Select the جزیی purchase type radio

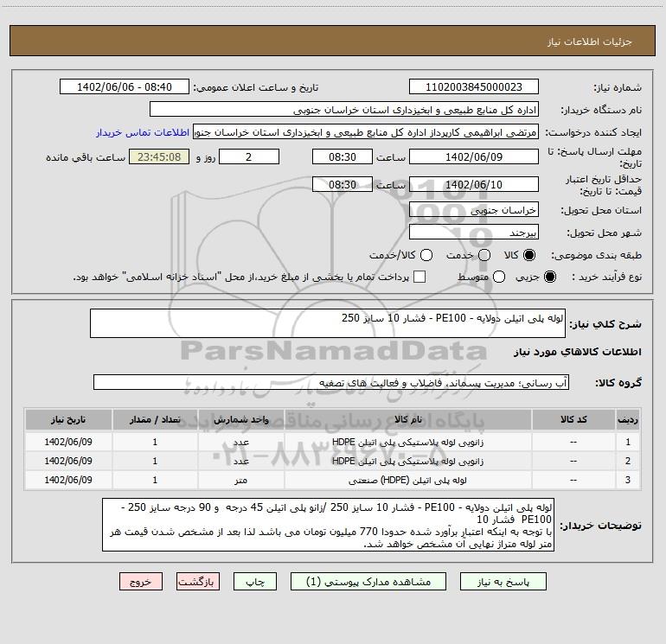(549, 277)
